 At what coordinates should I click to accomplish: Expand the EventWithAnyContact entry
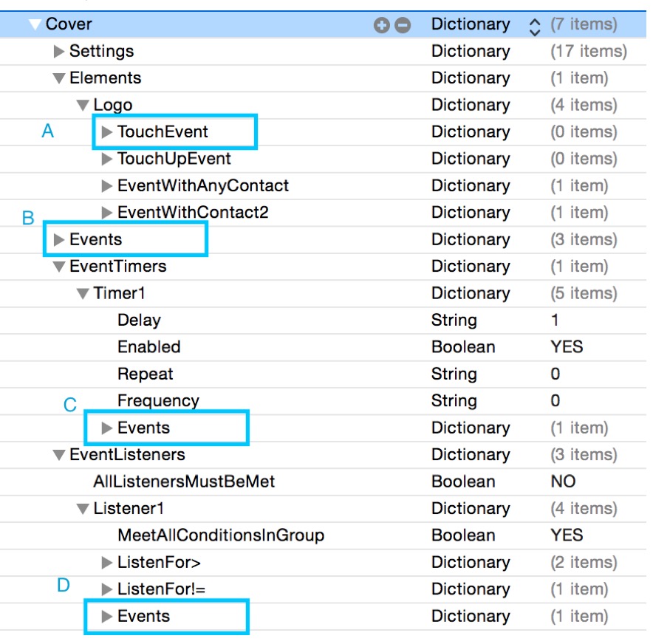click(105, 185)
